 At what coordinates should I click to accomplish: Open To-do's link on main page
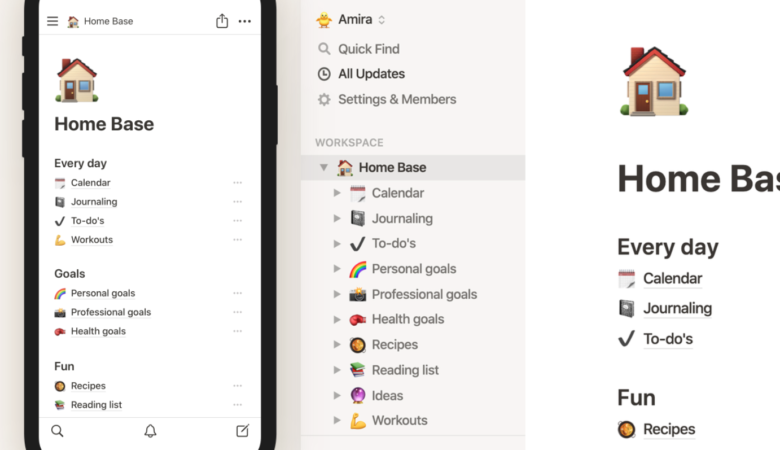(x=668, y=339)
